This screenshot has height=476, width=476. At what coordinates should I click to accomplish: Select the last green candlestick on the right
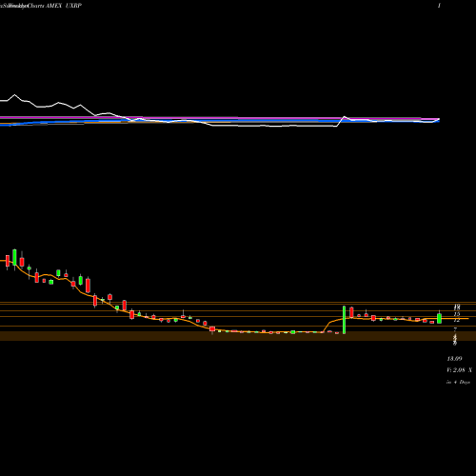click(x=439, y=318)
